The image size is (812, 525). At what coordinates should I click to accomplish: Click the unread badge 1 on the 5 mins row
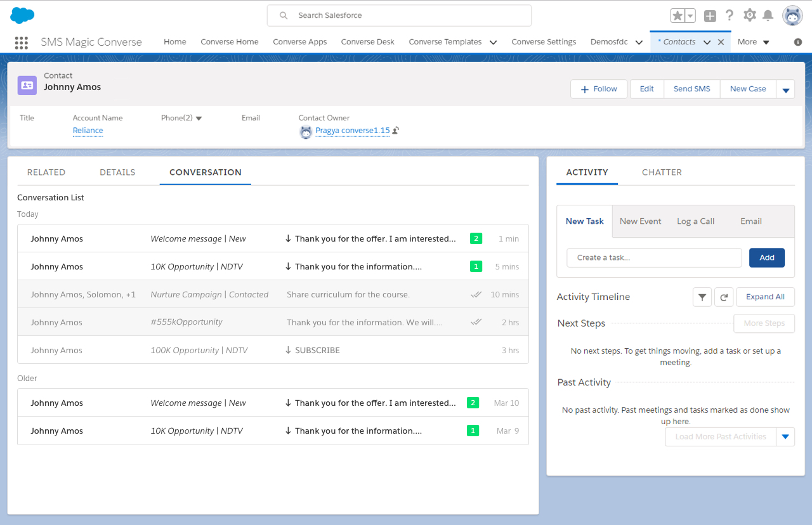click(x=476, y=266)
